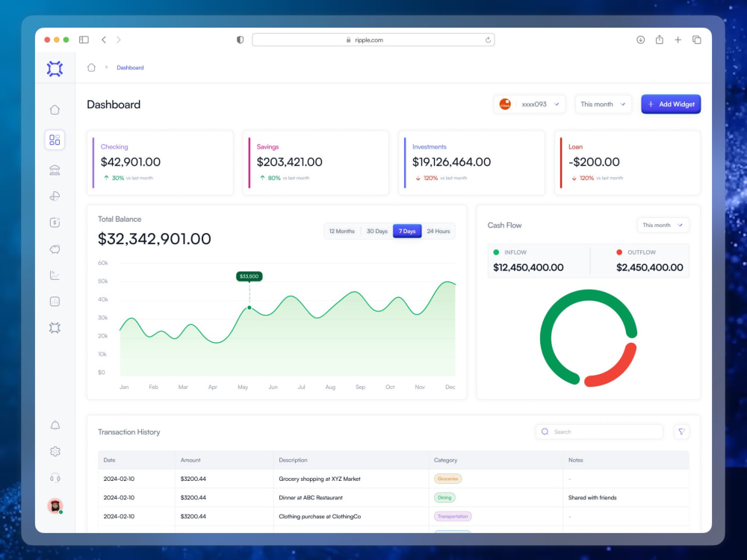Select the bank accounts icon in sidebar

(x=55, y=169)
